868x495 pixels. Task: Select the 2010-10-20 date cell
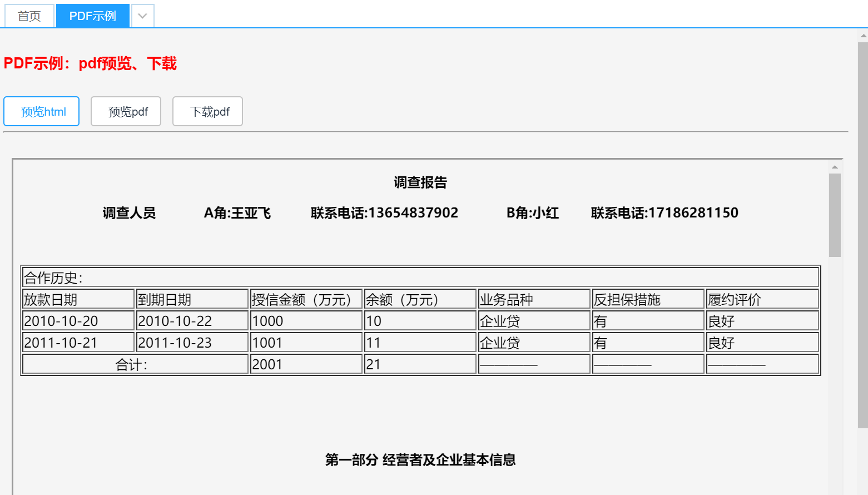(x=78, y=321)
